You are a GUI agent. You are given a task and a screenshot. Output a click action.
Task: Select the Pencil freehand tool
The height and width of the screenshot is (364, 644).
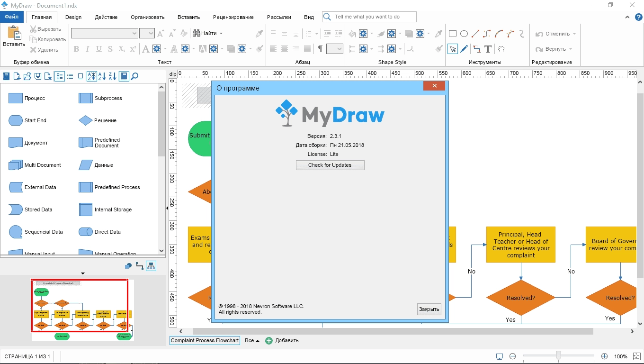pyautogui.click(x=464, y=49)
